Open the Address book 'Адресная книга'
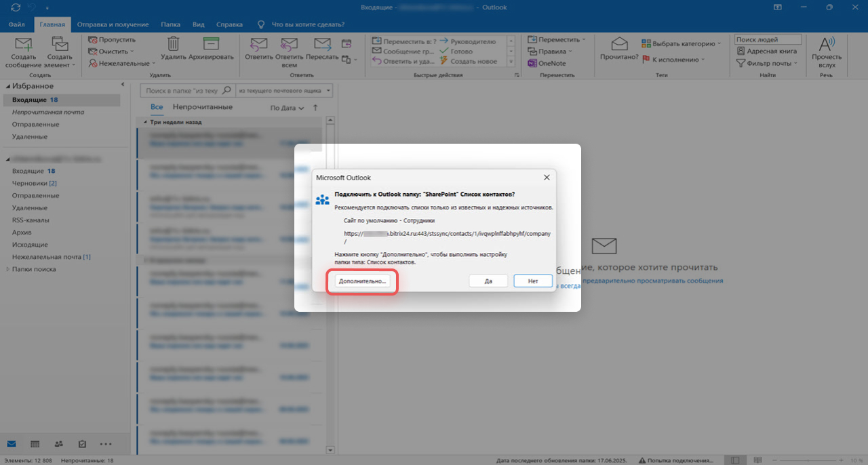 click(x=766, y=51)
